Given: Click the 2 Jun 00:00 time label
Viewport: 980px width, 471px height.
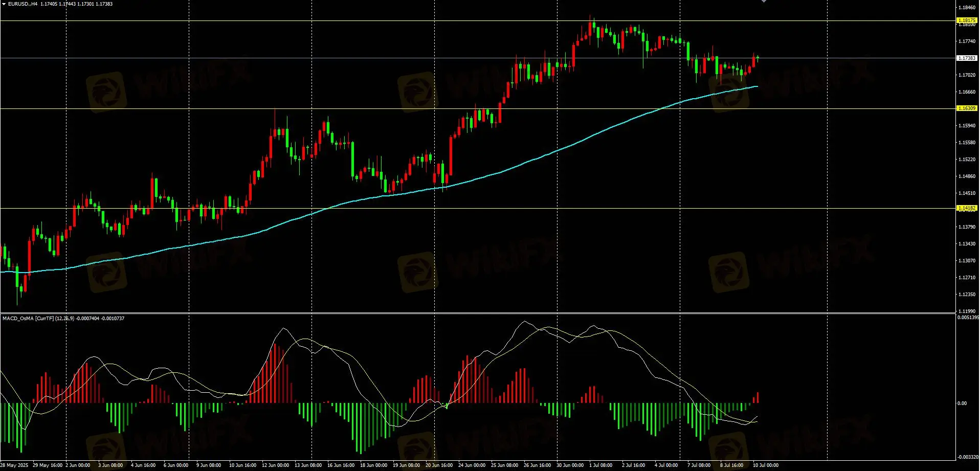Looking at the screenshot, I should pos(78,465).
